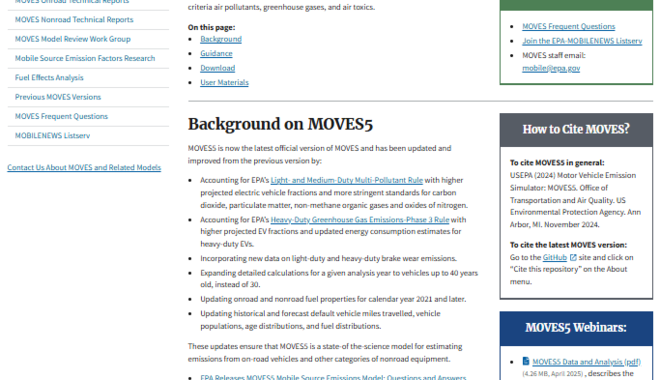The height and width of the screenshot is (380, 660).
Task: Open Light- and Medium-Duty Multi-Pollutant Rule link
Action: click(x=346, y=180)
